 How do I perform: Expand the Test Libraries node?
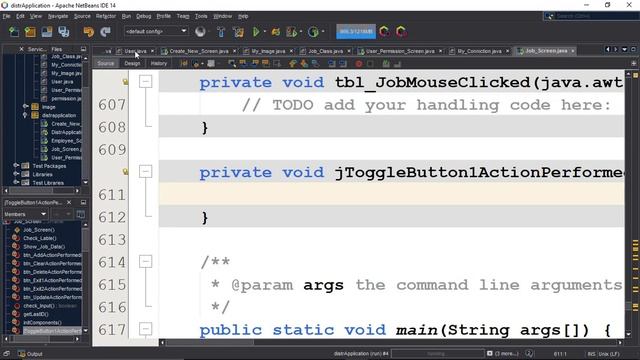pyautogui.click(x=16, y=182)
